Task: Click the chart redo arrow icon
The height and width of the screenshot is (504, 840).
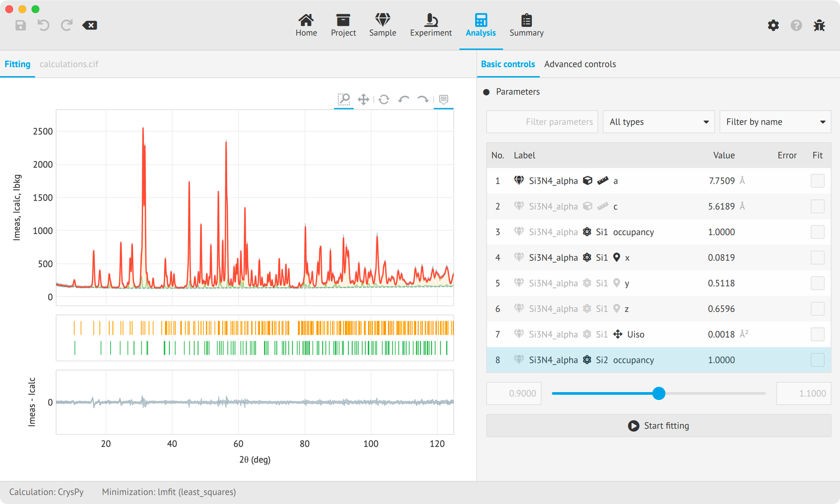Action: pyautogui.click(x=423, y=99)
